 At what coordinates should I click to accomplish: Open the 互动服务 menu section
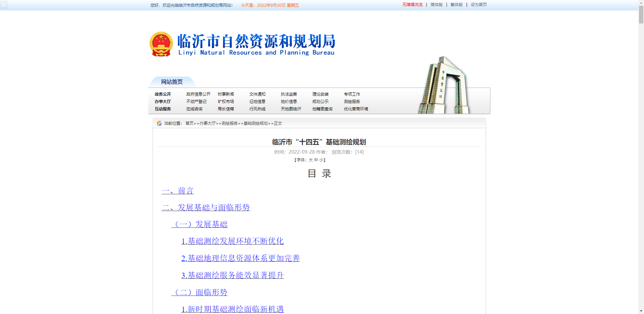click(163, 109)
